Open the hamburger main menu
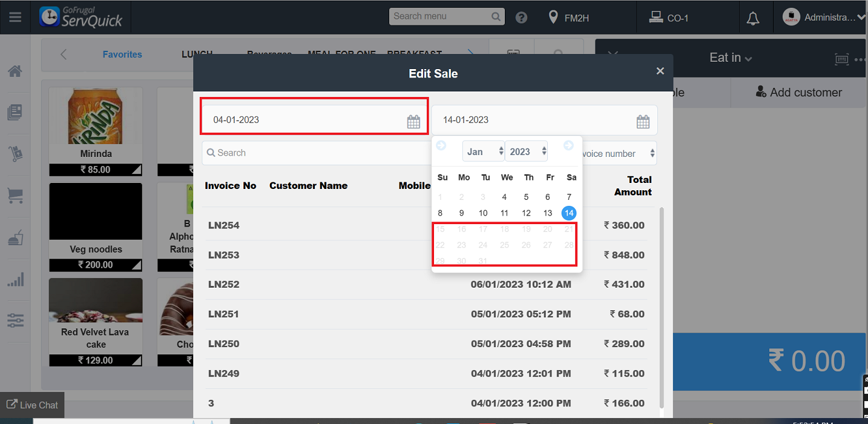868x424 pixels. coord(15,17)
